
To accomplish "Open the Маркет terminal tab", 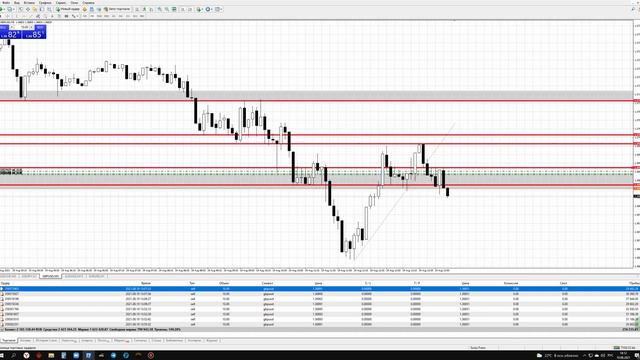I will click(121, 340).
